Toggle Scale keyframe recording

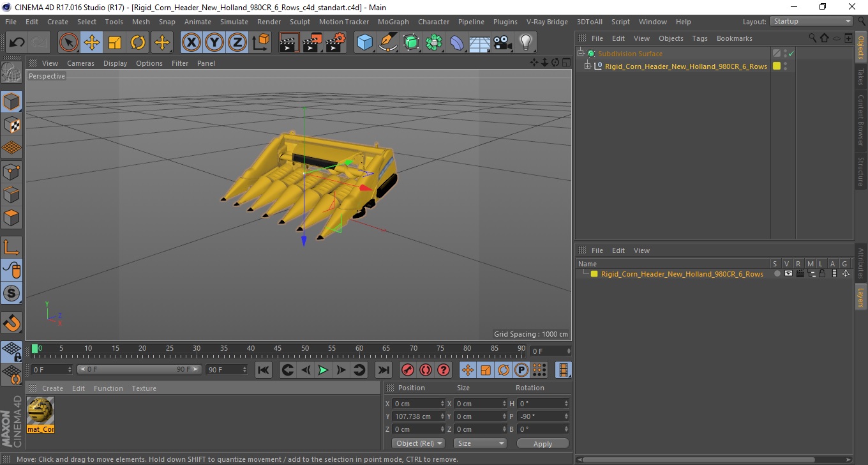[486, 370]
